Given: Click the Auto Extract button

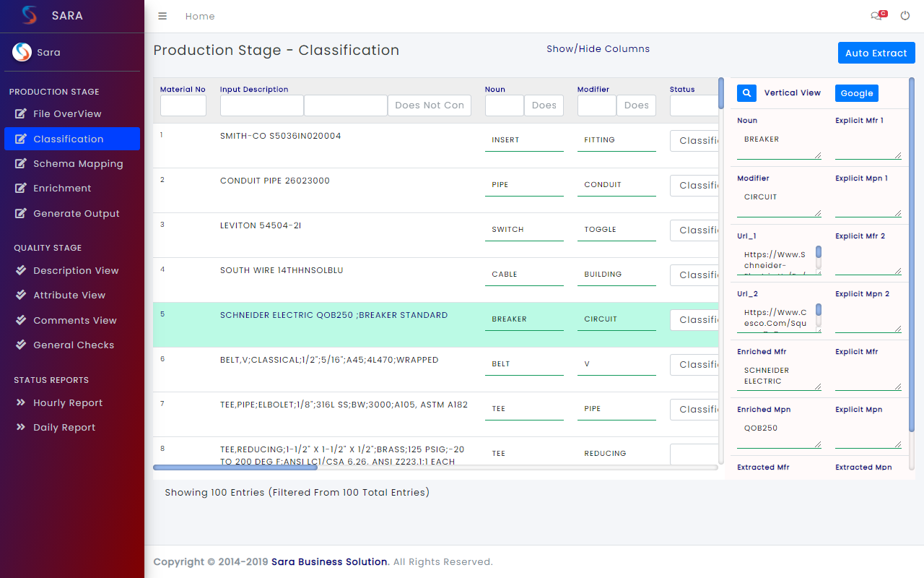Looking at the screenshot, I should [x=876, y=53].
